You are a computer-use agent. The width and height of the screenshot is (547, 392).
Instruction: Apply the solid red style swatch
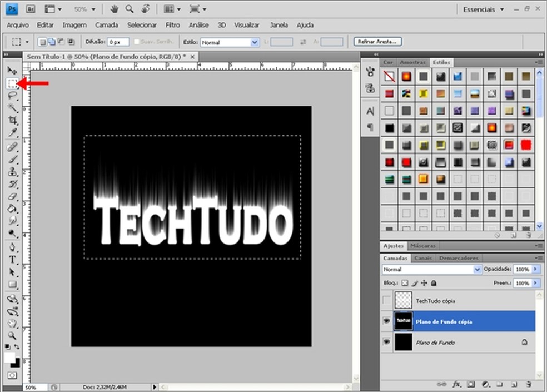point(526,145)
